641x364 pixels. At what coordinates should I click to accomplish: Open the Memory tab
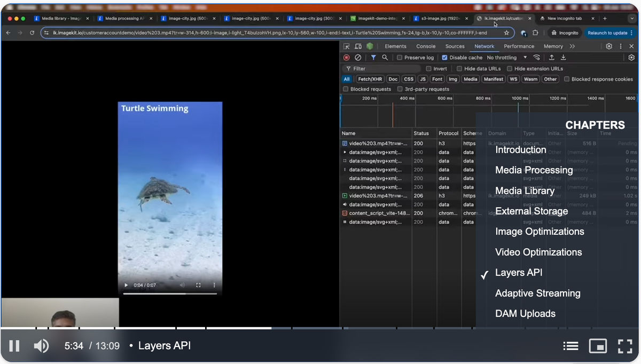click(x=553, y=46)
